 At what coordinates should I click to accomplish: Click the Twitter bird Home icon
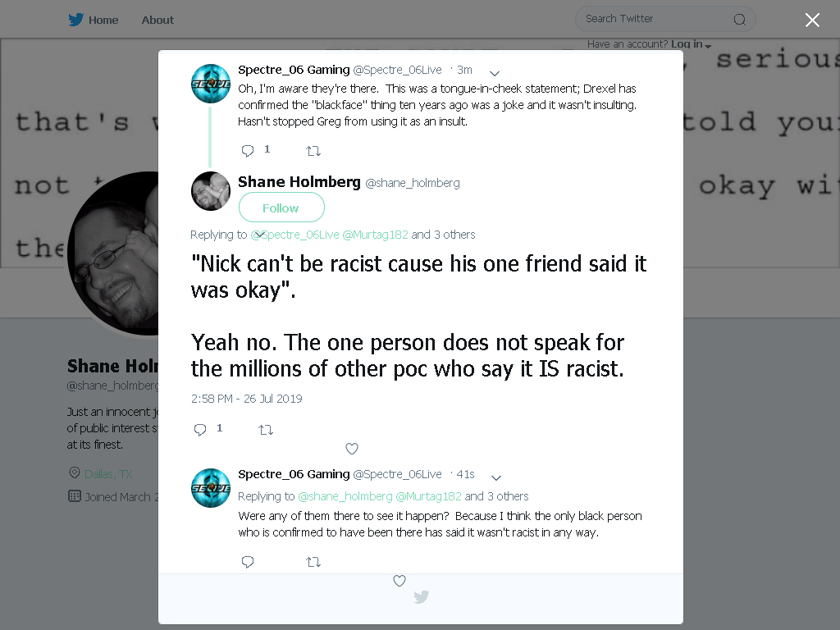pyautogui.click(x=75, y=20)
